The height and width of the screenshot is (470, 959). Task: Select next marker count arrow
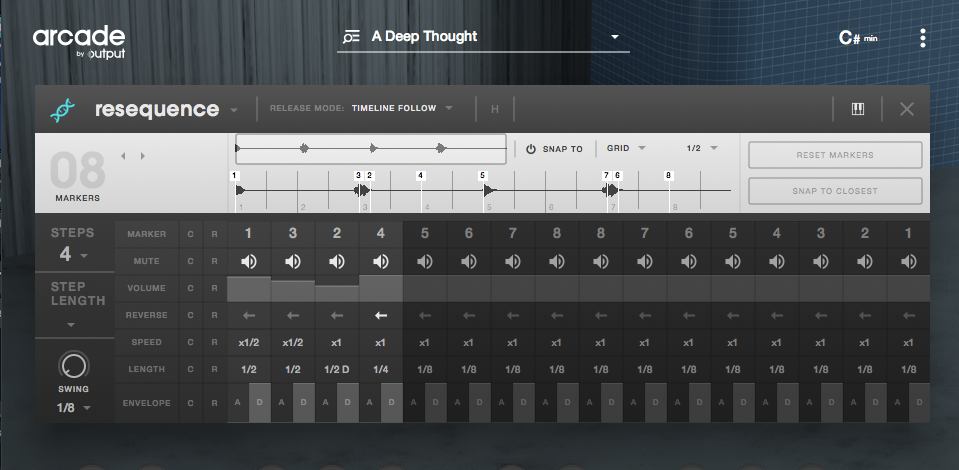(x=143, y=156)
